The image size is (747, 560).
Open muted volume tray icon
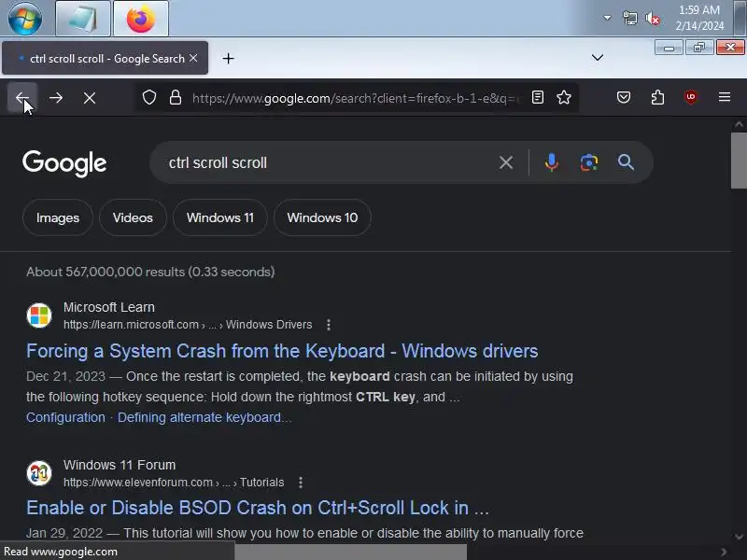pyautogui.click(x=653, y=19)
